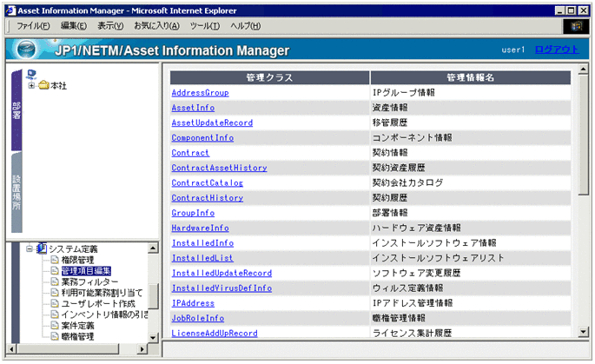Click the menu tree horizontal scroll left arrow

(11, 348)
